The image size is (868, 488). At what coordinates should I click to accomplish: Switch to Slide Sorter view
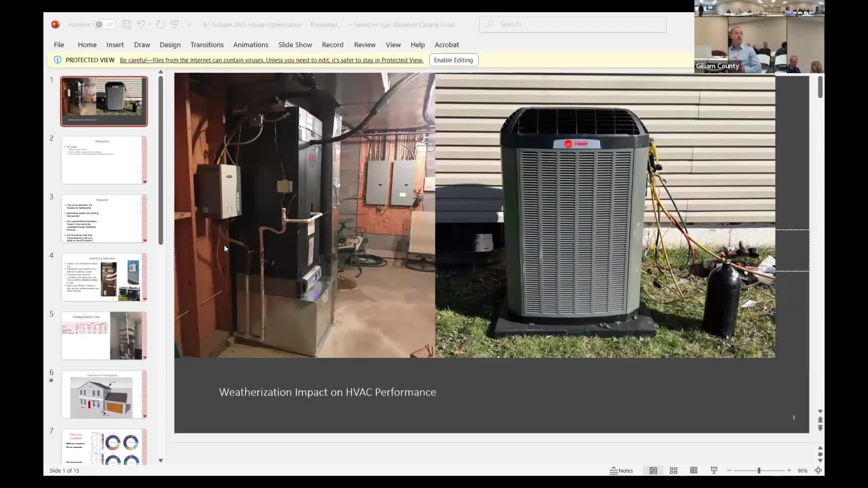(674, 470)
